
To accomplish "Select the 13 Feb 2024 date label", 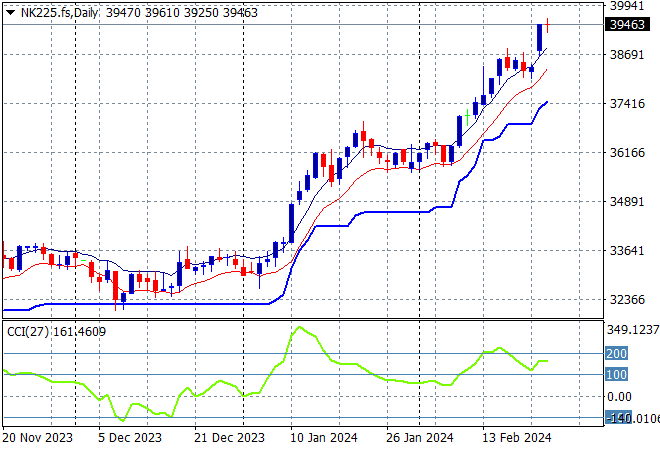I will point(516,438).
